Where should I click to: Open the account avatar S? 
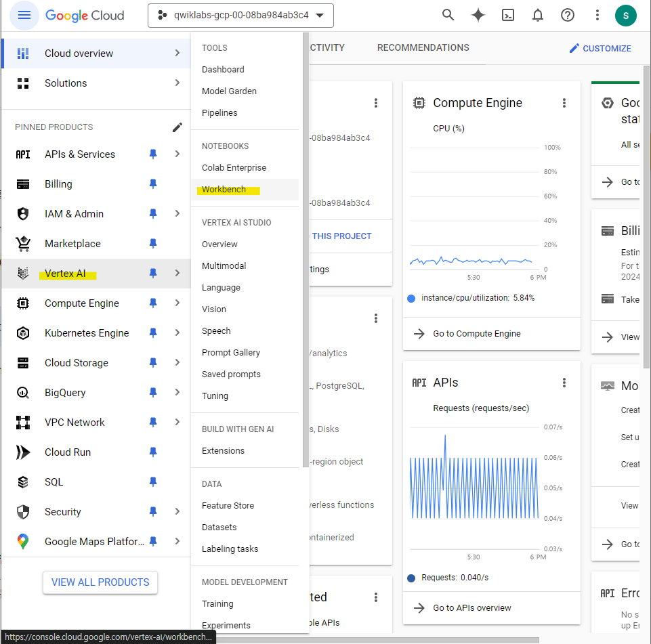(x=626, y=16)
